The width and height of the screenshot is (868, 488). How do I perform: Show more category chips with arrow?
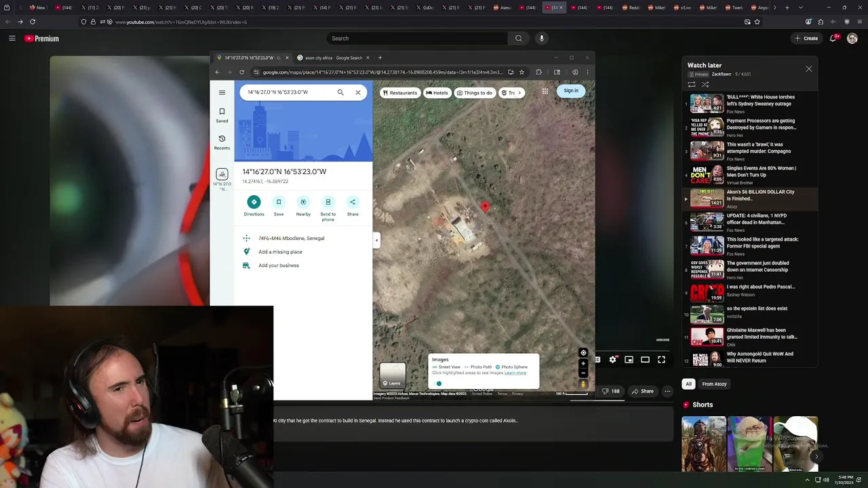click(x=520, y=93)
